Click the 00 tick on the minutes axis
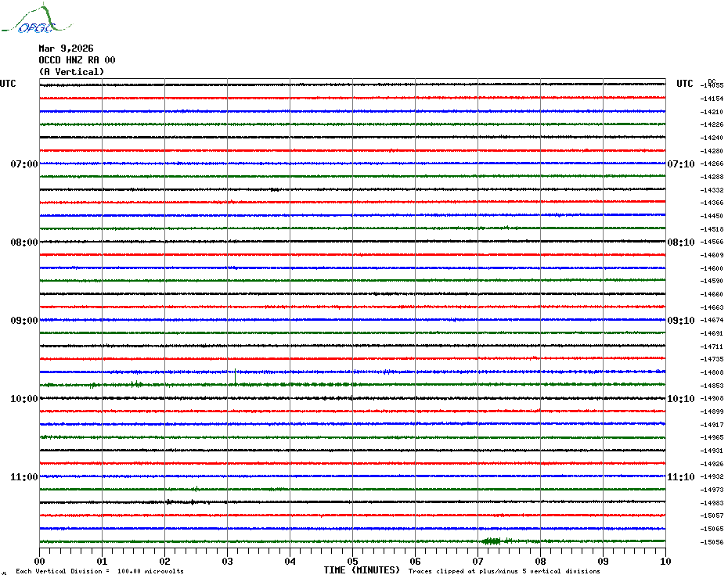Screen dimensions: 728x582 coord(40,561)
